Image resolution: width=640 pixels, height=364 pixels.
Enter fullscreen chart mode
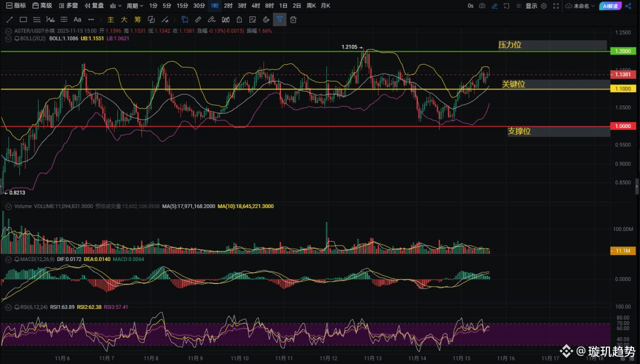pyautogui.click(x=556, y=6)
